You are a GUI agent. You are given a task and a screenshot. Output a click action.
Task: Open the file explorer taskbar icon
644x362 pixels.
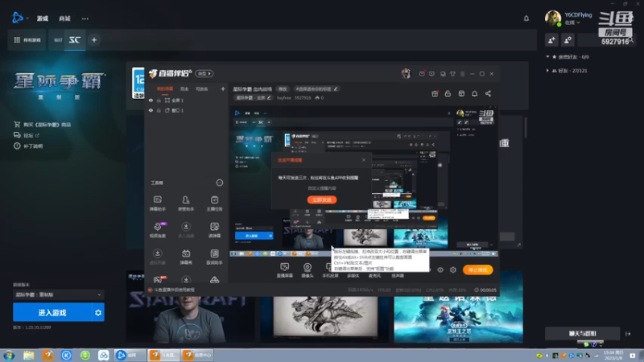point(28,355)
